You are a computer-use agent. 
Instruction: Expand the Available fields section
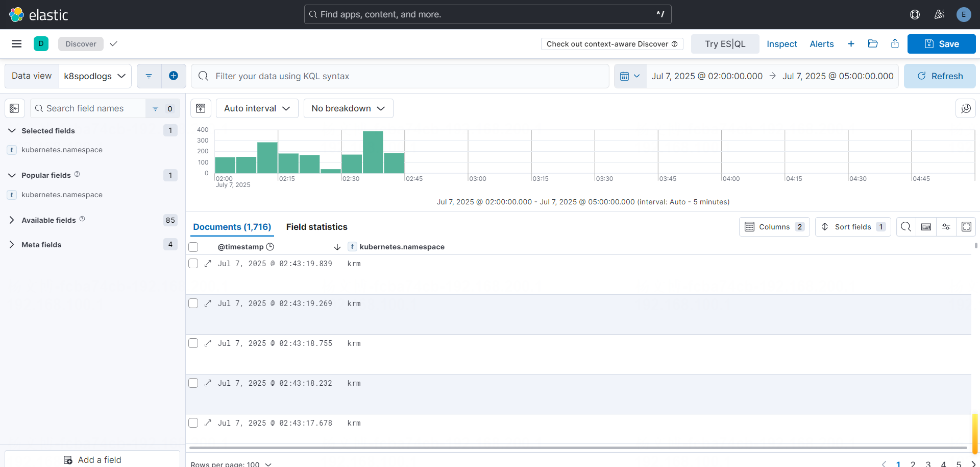pyautogui.click(x=12, y=220)
